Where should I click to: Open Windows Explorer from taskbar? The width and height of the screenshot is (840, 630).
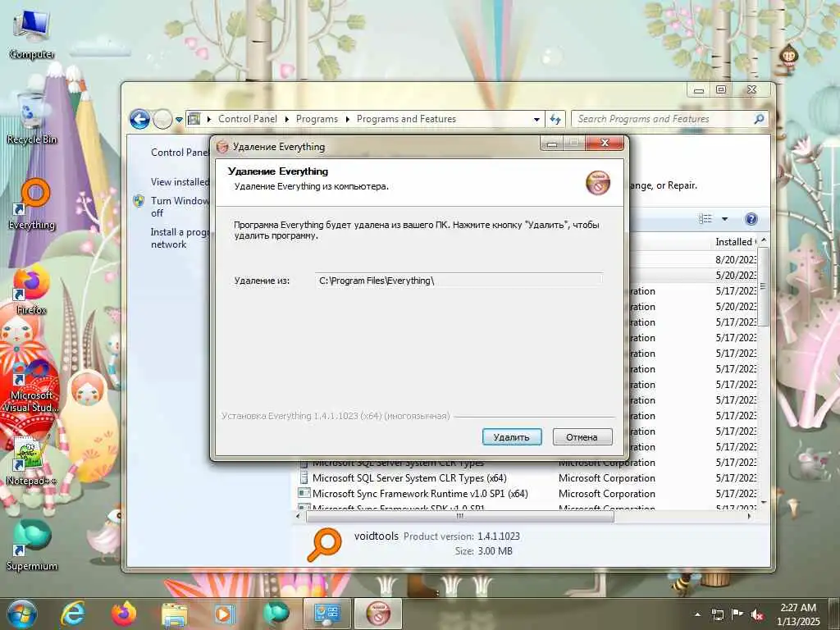click(x=174, y=614)
